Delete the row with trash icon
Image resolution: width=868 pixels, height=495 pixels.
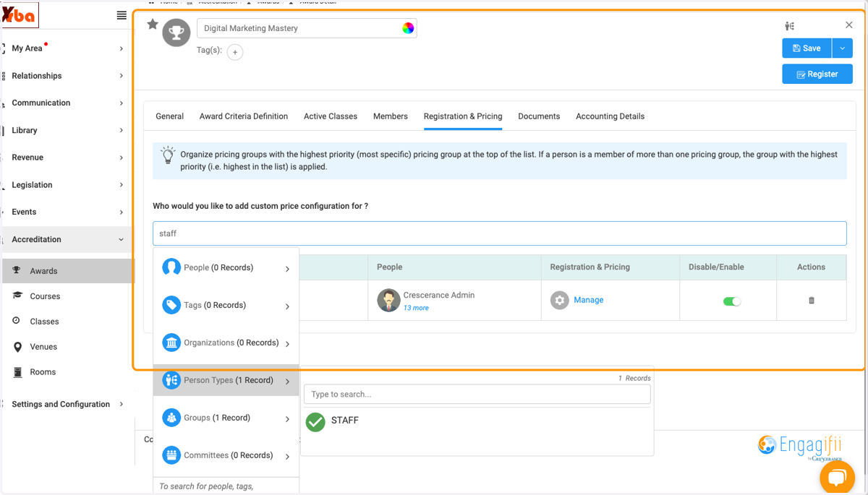(811, 301)
